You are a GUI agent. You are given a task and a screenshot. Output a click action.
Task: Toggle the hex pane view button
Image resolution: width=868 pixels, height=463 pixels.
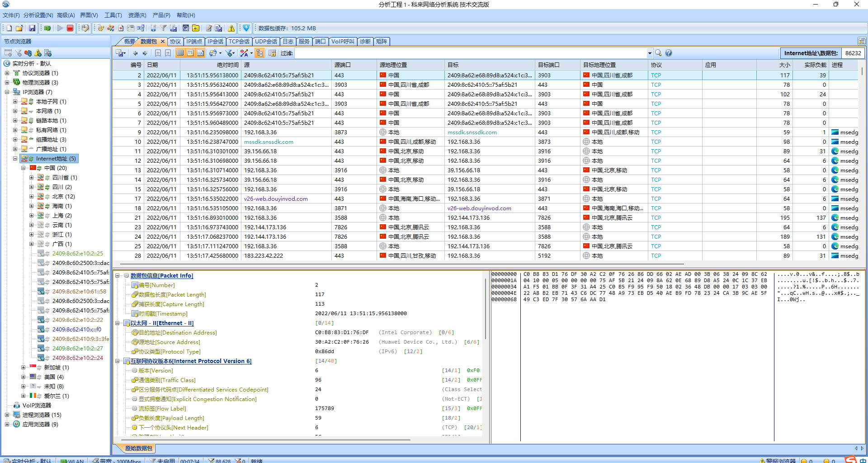point(200,53)
